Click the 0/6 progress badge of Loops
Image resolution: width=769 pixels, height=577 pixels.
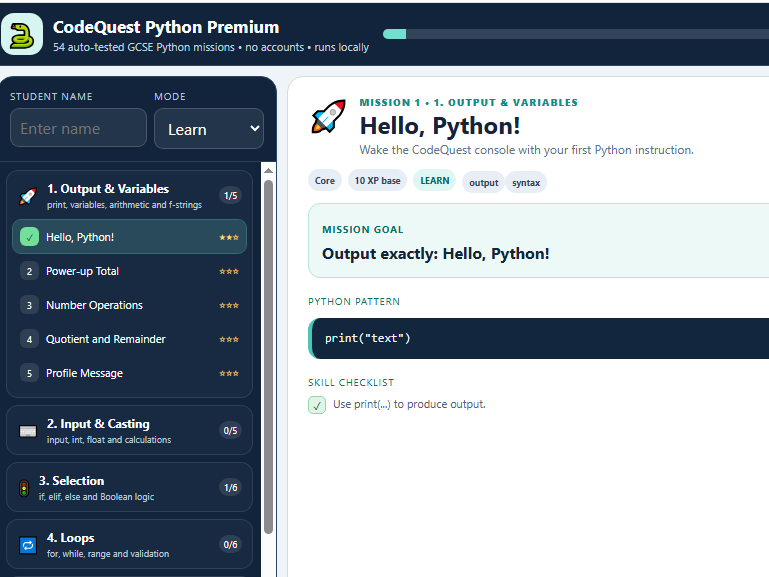click(x=231, y=544)
